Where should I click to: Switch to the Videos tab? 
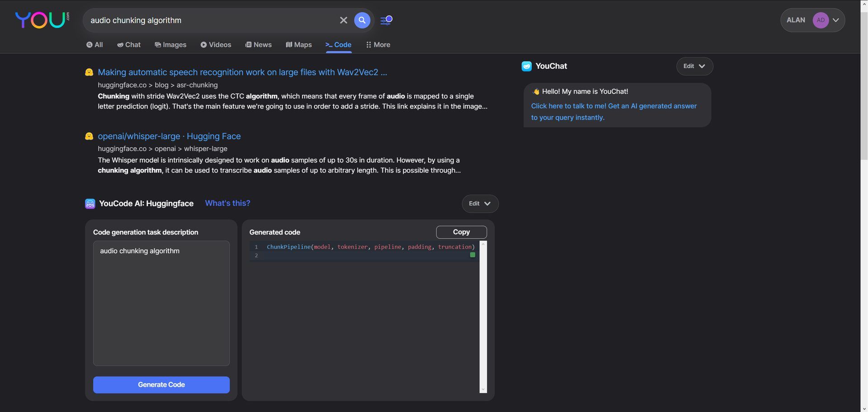pos(216,45)
